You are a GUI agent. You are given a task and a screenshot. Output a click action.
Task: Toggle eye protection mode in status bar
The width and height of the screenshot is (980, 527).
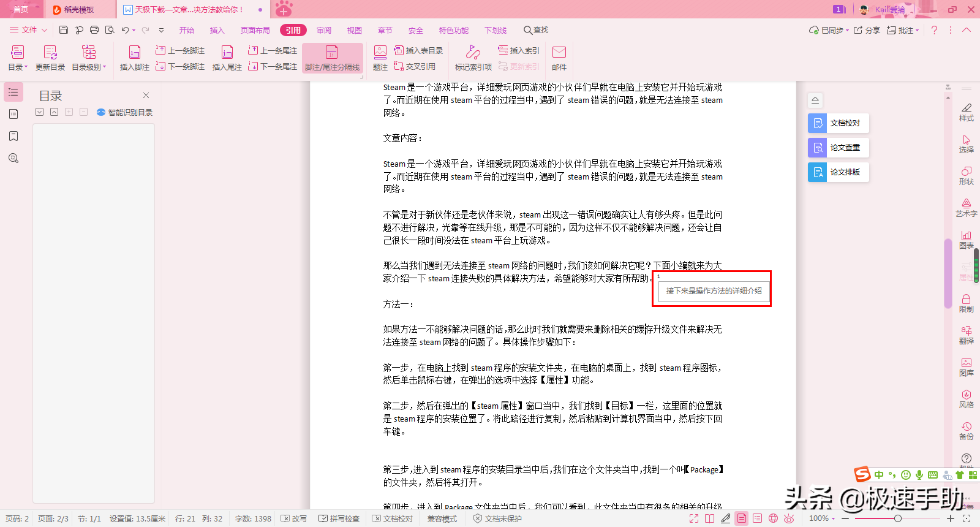pyautogui.click(x=790, y=518)
